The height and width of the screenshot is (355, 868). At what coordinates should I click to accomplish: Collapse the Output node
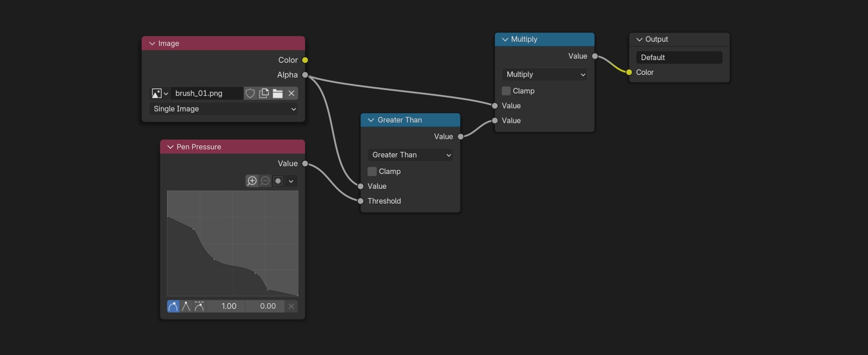(x=639, y=39)
